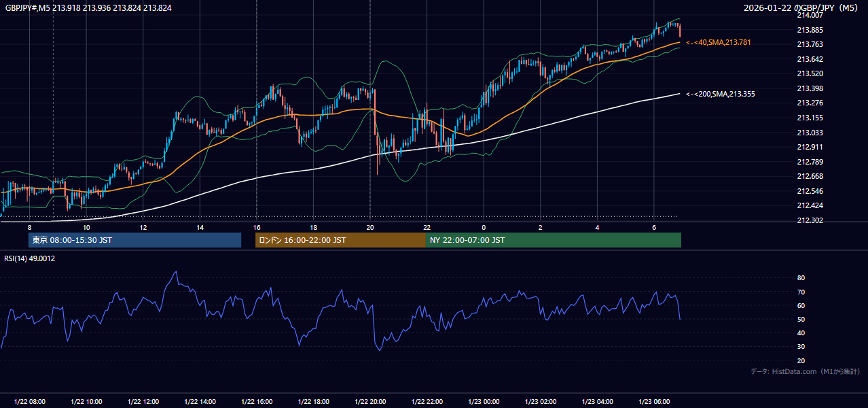Viewport: 868px width, 408px height.
Task: Click the 1/22 14:00 date label
Action: 200,402
